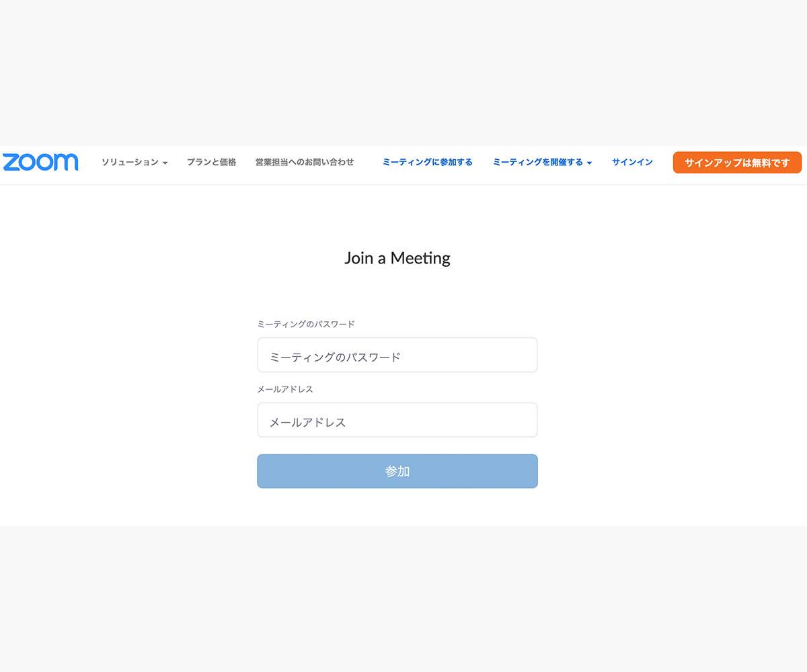The image size is (807, 672).
Task: Open the プランと価格 page
Action: click(211, 162)
